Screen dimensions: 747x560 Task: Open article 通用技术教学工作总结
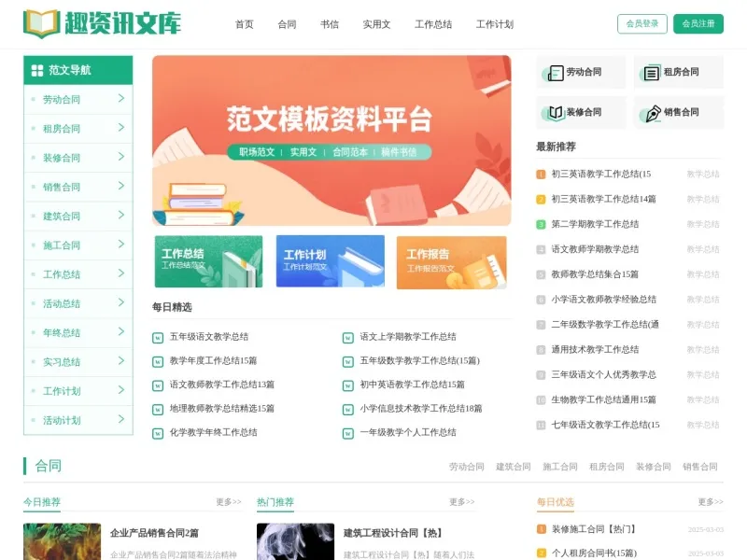(x=595, y=349)
